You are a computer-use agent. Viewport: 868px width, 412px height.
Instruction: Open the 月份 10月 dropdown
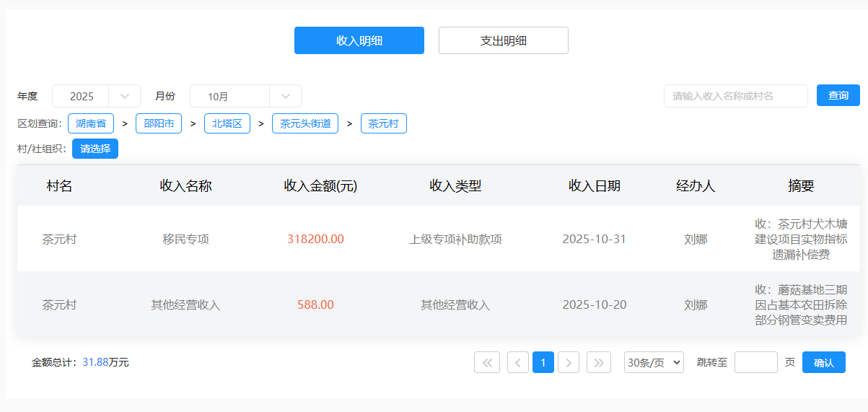(245, 96)
